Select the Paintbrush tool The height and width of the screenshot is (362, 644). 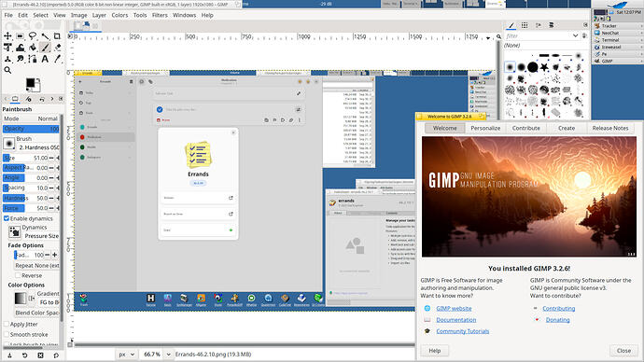pyautogui.click(x=45, y=48)
